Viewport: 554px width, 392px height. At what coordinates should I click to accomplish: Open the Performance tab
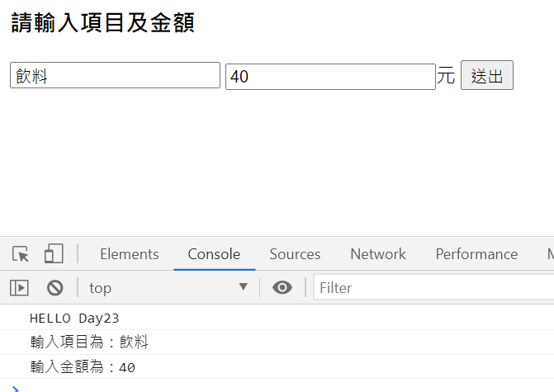[476, 254]
